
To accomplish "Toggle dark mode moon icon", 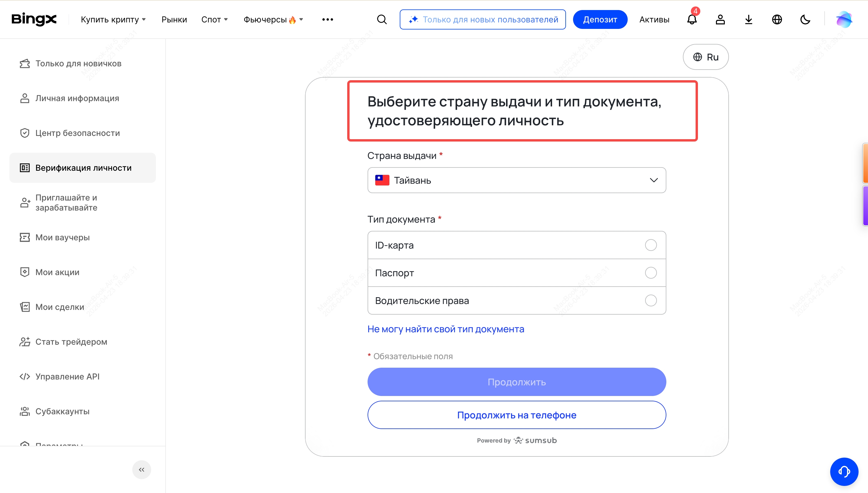I will point(805,20).
